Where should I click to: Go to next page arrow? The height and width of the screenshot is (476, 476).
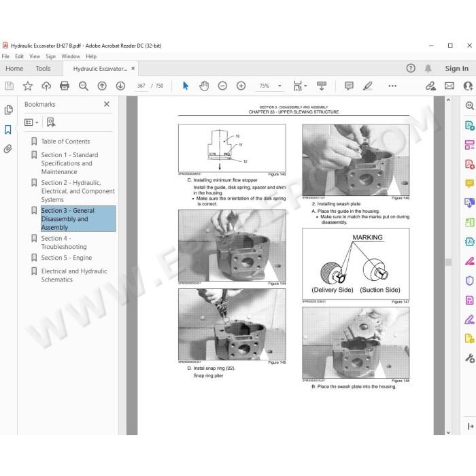(120, 86)
